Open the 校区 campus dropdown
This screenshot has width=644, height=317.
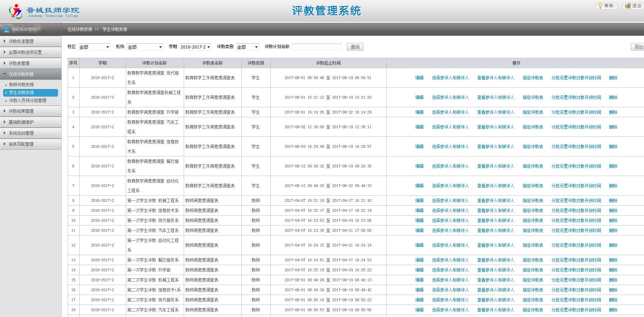click(94, 47)
